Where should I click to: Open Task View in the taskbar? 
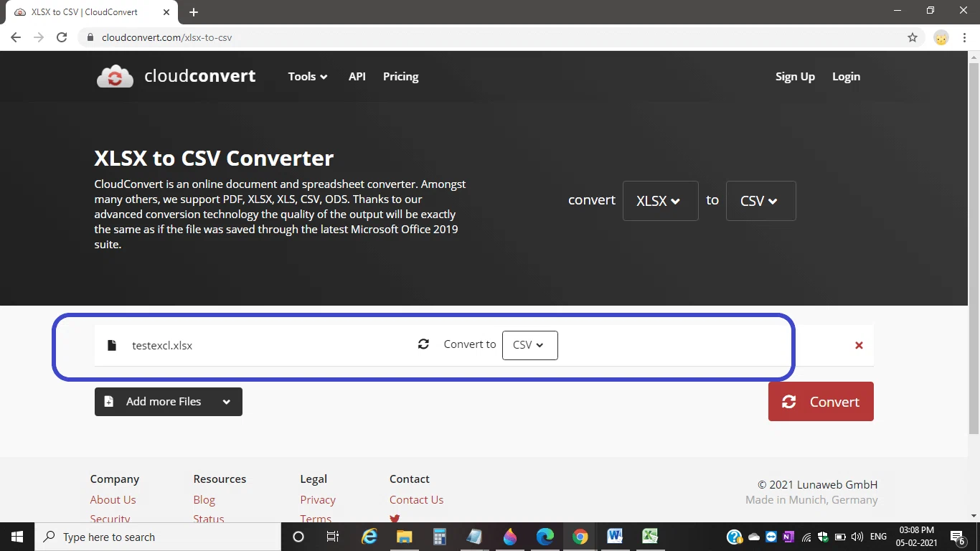click(333, 537)
